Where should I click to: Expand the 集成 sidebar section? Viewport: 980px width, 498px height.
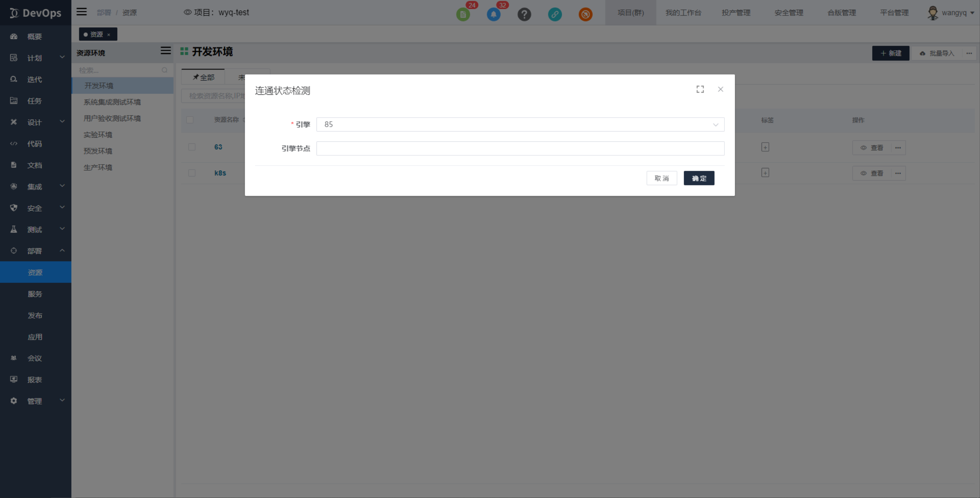coord(35,186)
